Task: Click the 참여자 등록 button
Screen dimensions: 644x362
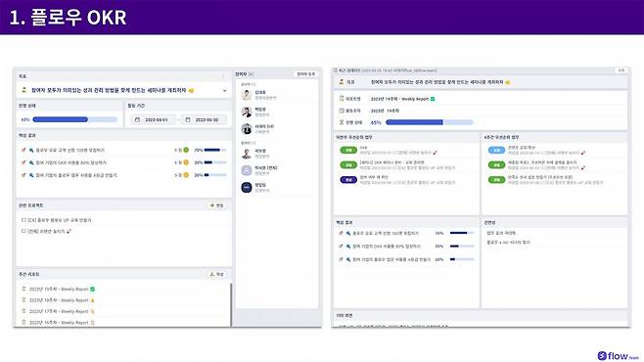Action: 306,74
